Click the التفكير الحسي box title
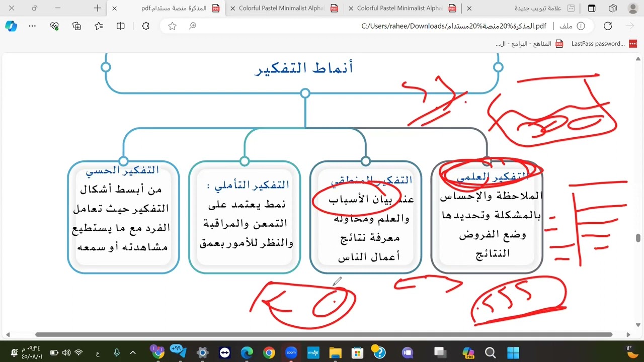644x362 pixels. (122, 170)
